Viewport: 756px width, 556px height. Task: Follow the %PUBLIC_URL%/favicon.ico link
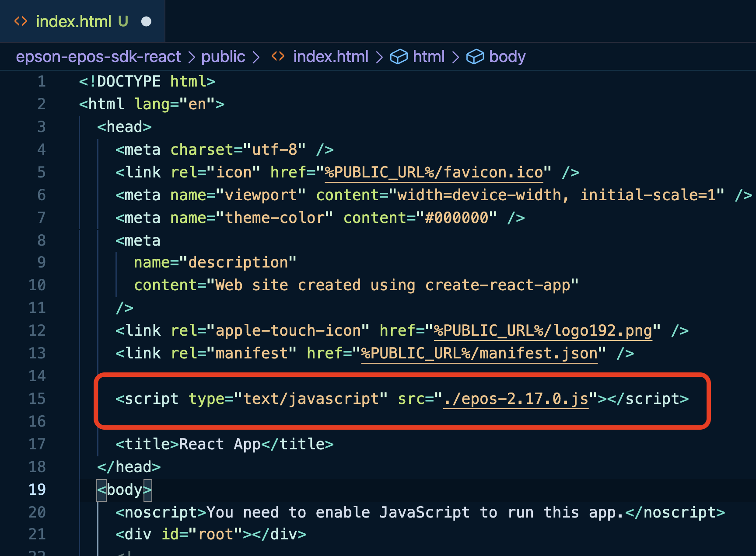pyautogui.click(x=434, y=172)
